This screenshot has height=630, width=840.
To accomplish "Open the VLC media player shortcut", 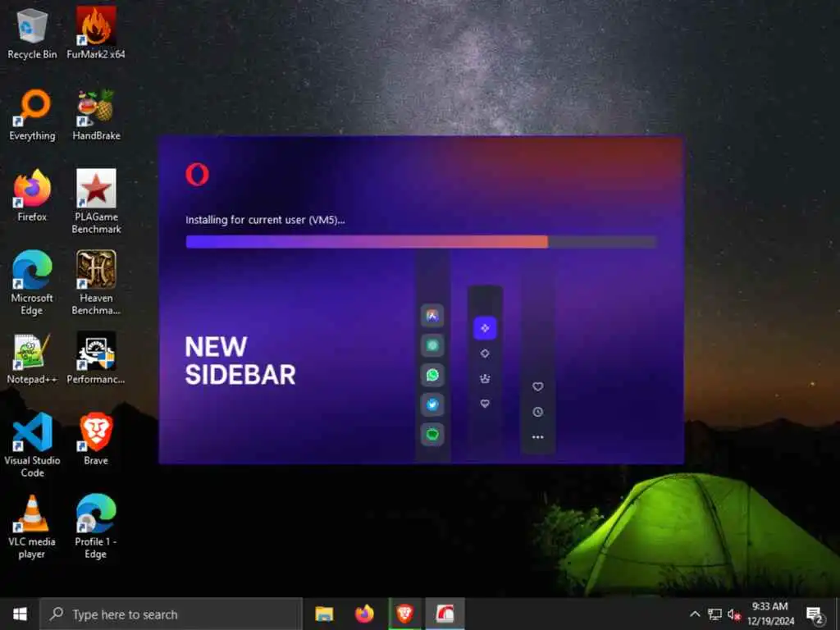I will (x=32, y=527).
